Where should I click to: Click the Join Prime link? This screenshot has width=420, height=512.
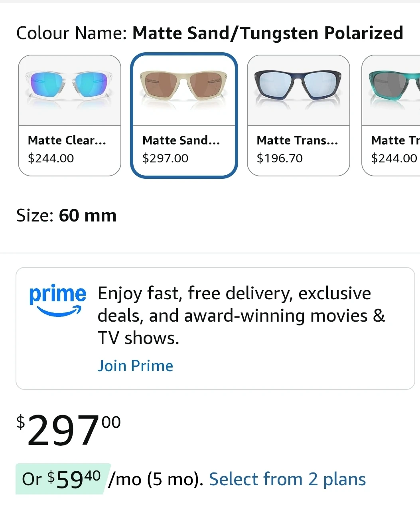136,366
